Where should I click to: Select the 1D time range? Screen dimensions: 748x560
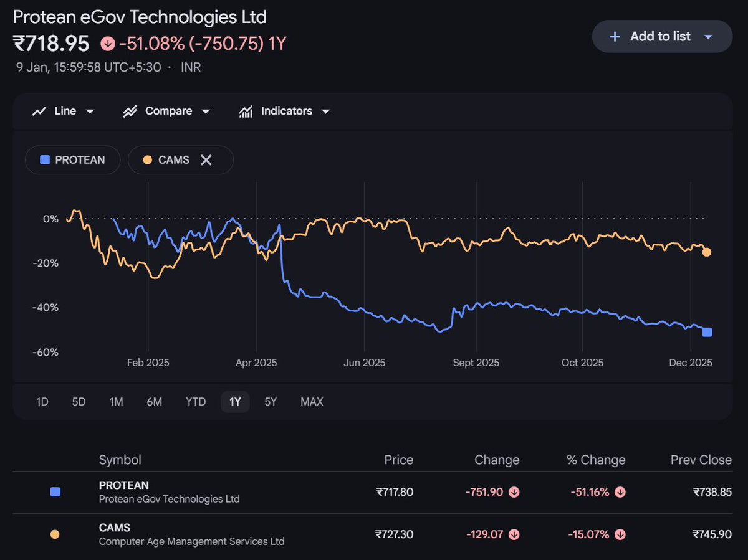[x=42, y=402]
